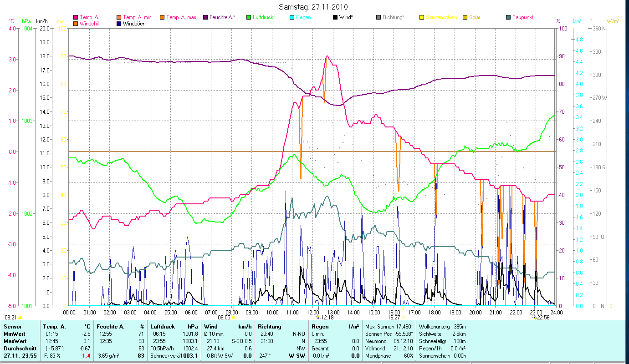Click the sun icon beside 08:21

(20, 318)
